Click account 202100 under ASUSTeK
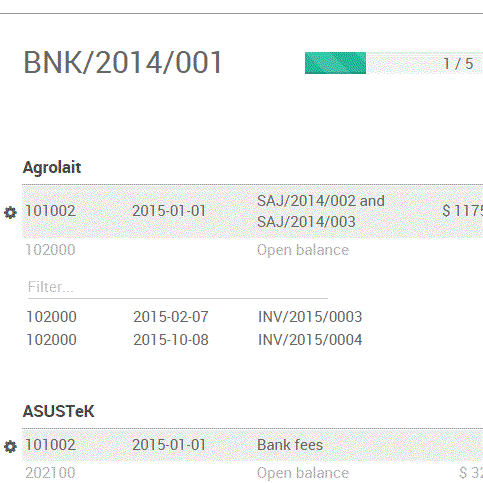The height and width of the screenshot is (483, 483). point(50,473)
